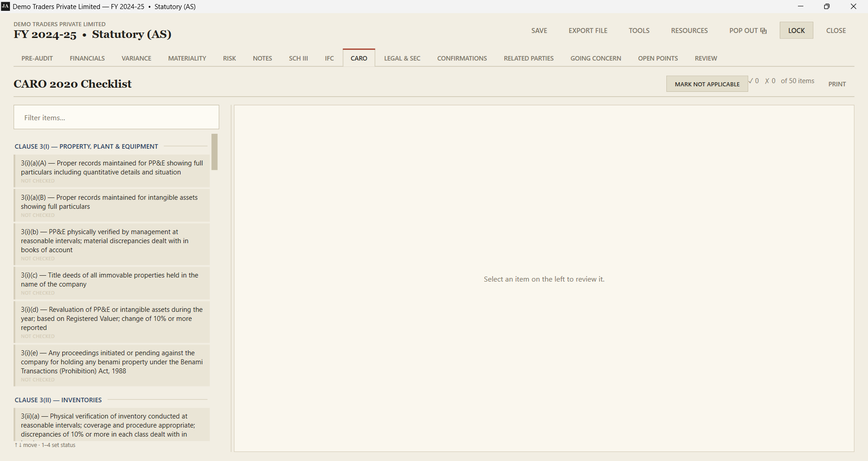Click the SAVE button
The height and width of the screenshot is (461, 868).
539,30
